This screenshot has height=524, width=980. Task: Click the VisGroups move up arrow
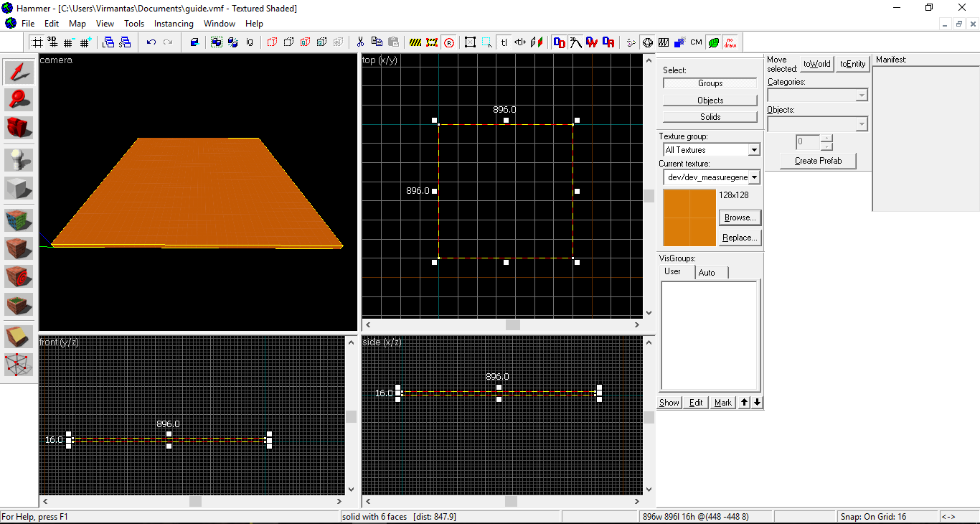click(x=745, y=403)
